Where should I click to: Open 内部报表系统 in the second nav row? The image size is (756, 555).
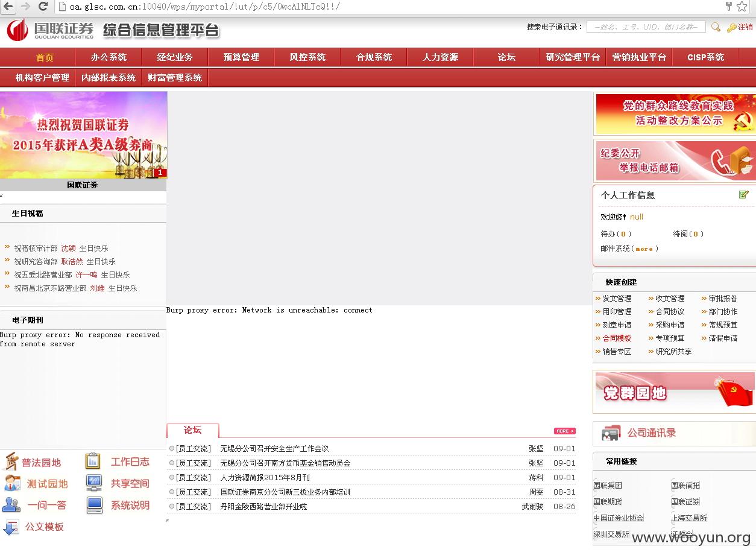point(109,78)
